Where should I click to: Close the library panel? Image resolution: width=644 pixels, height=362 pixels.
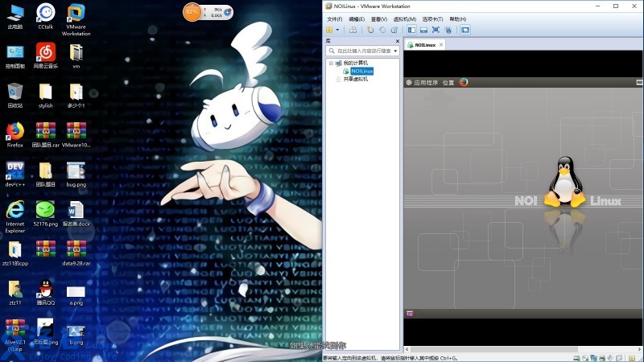(x=397, y=41)
